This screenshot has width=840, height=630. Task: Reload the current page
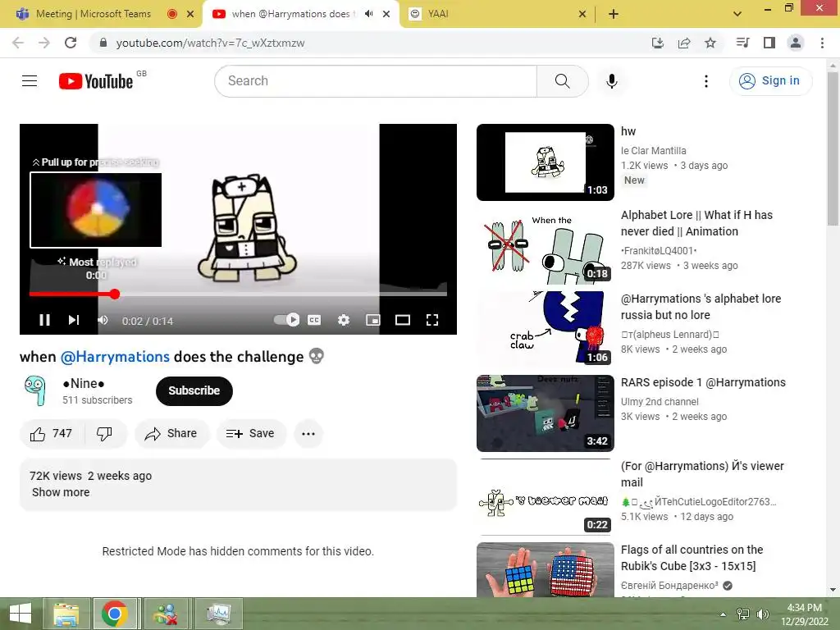click(x=71, y=43)
